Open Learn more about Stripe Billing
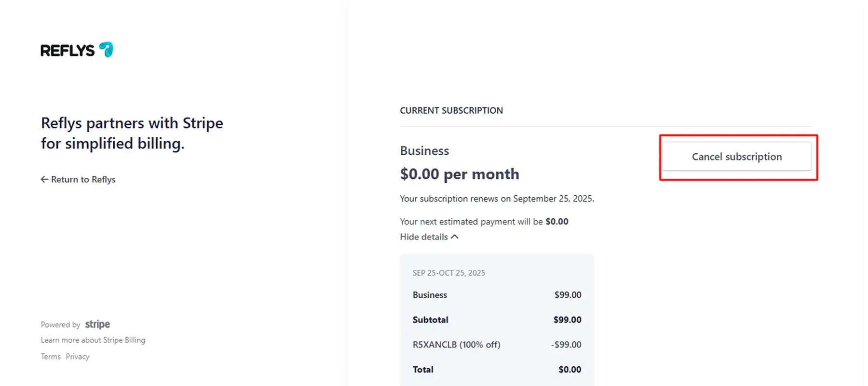The height and width of the screenshot is (386, 868). point(93,340)
